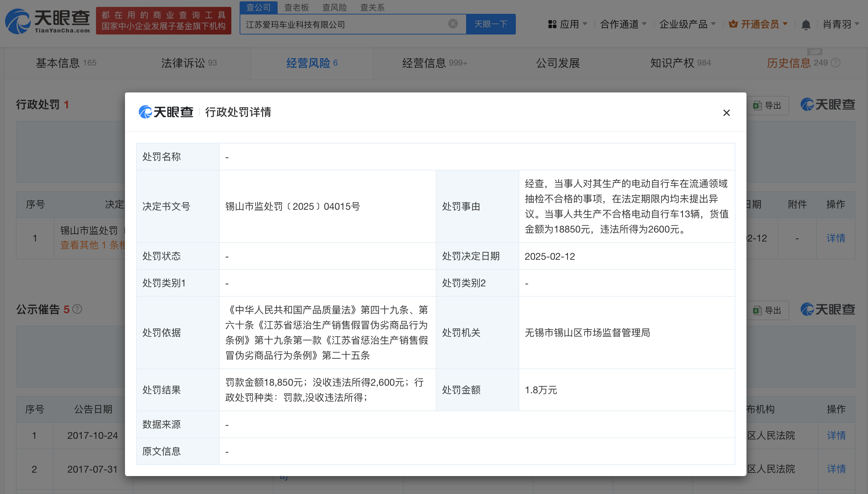Open 详情 for the 2017-07-31 notice
Screen dimensions: 868x494
pyautogui.click(x=836, y=469)
